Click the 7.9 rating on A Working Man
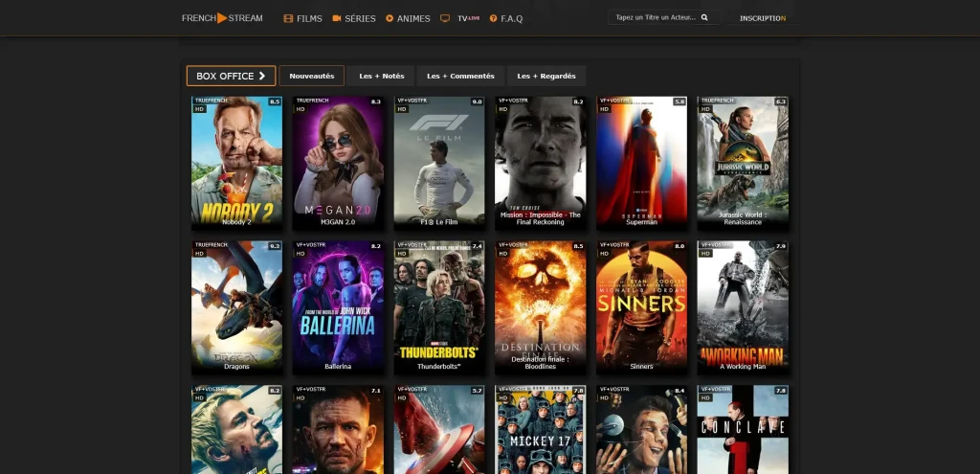Screen dimensions: 980x474 click(x=781, y=246)
